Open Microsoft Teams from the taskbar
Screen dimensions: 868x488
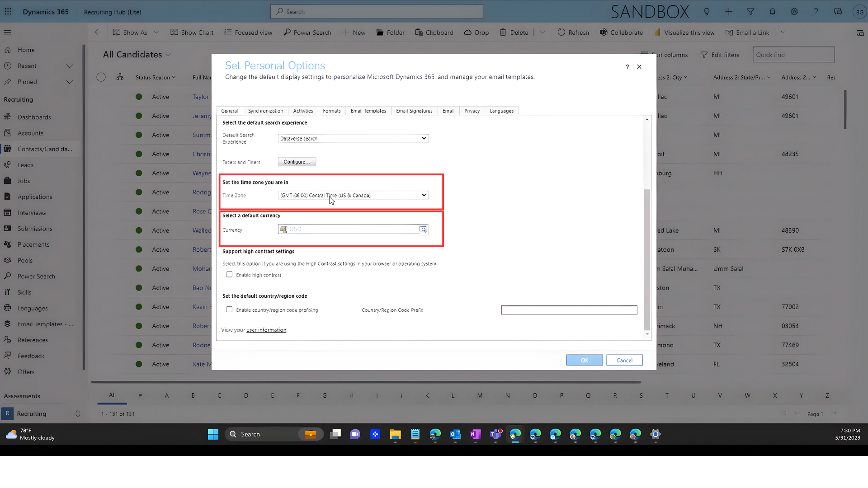coord(495,434)
